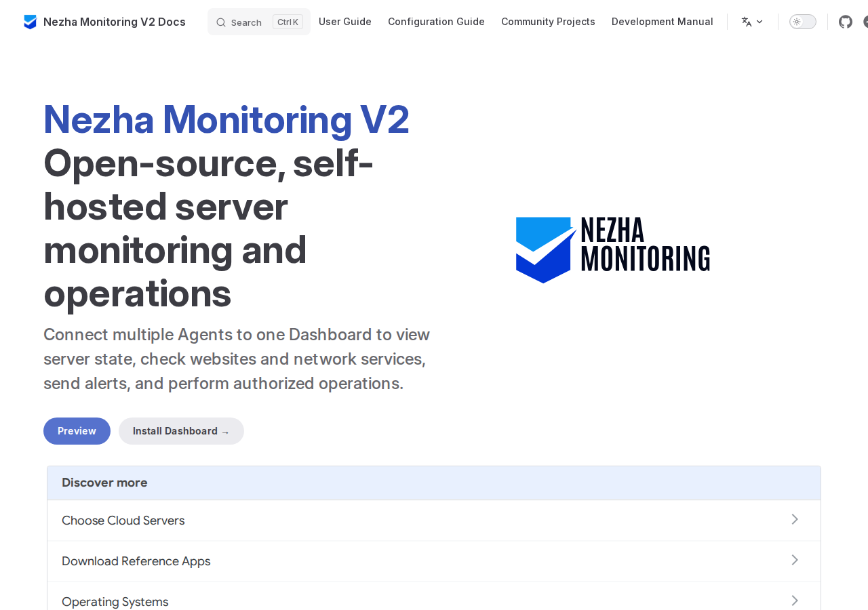Screen dimensions: 868x610
Task: Open the GitHub repository icon
Action: tap(845, 22)
